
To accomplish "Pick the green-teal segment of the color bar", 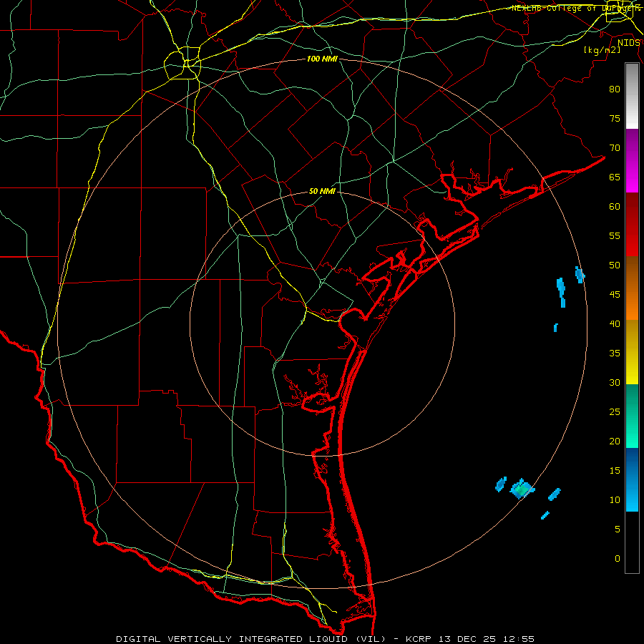I will [632, 416].
